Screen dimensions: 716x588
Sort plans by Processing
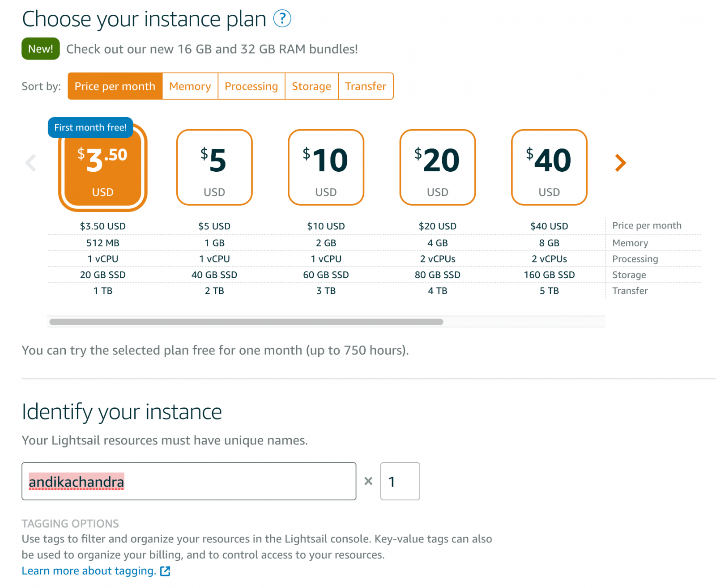point(251,86)
